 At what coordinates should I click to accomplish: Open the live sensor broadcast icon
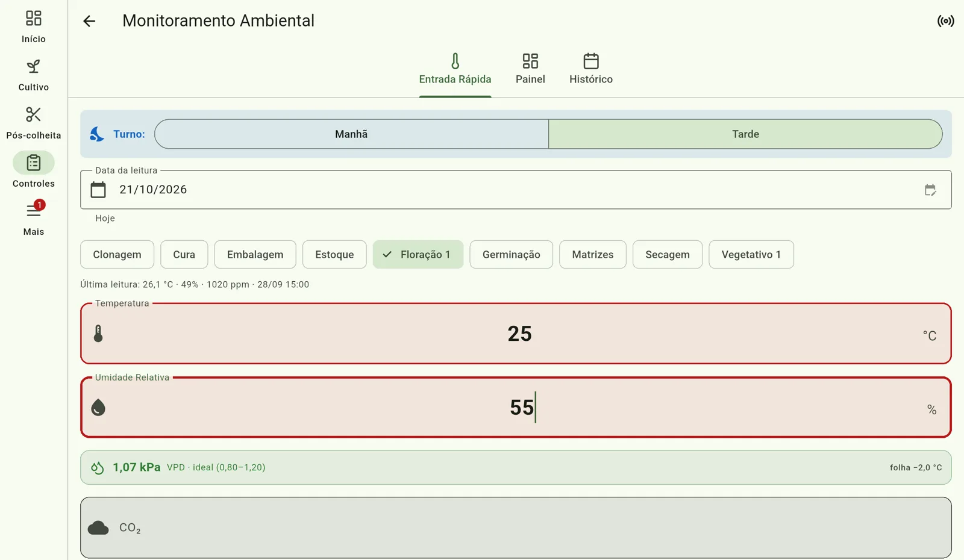(x=945, y=21)
